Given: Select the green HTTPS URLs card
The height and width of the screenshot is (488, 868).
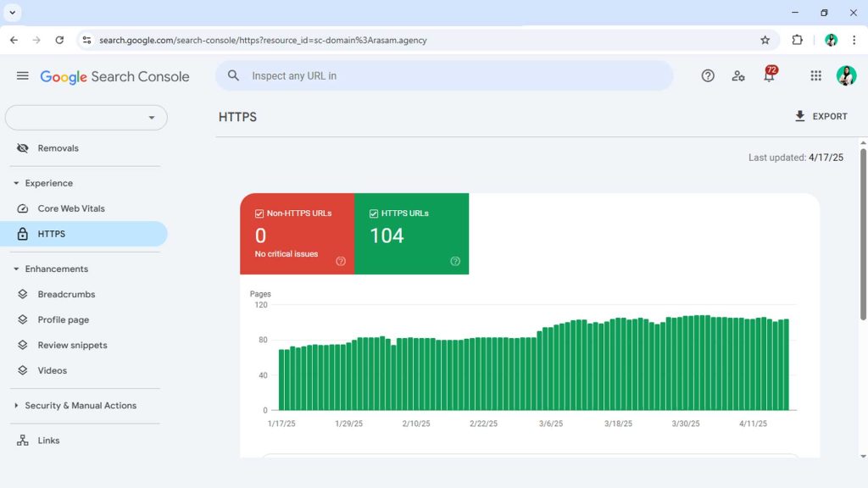Looking at the screenshot, I should [411, 234].
